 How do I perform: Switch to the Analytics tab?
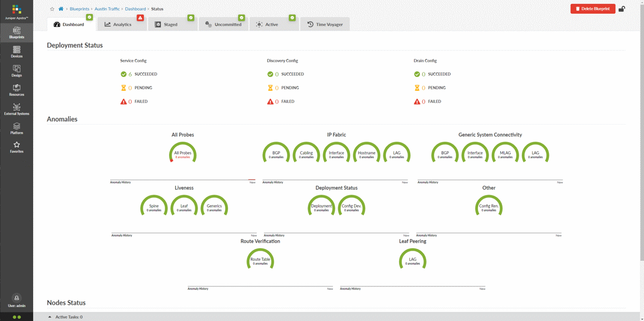122,24
